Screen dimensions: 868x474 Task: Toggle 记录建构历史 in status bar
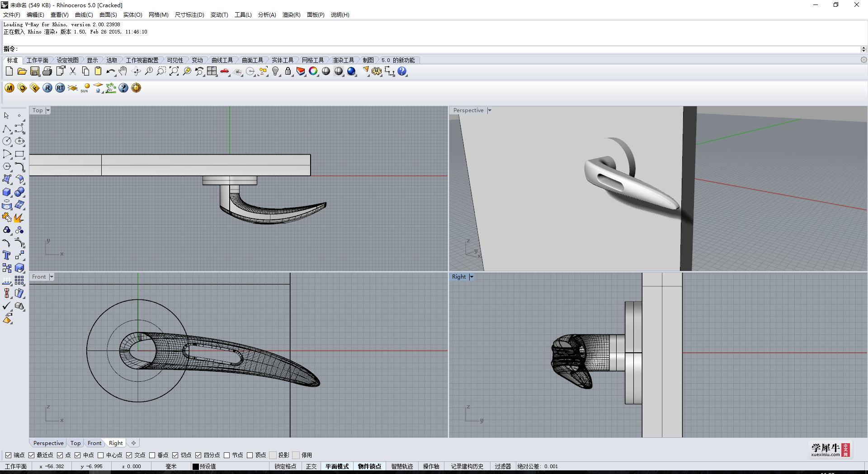pos(467,466)
